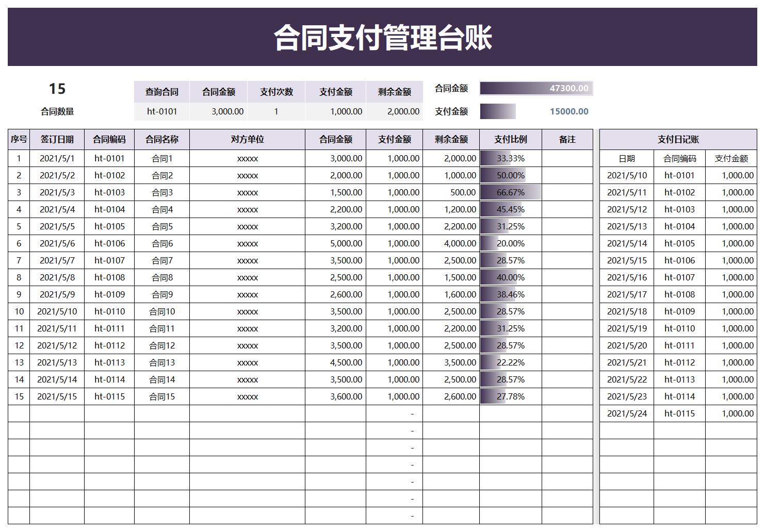Viewport: 765px width, 532px height.
Task: Select the 序号 column header
Action: click(x=19, y=139)
